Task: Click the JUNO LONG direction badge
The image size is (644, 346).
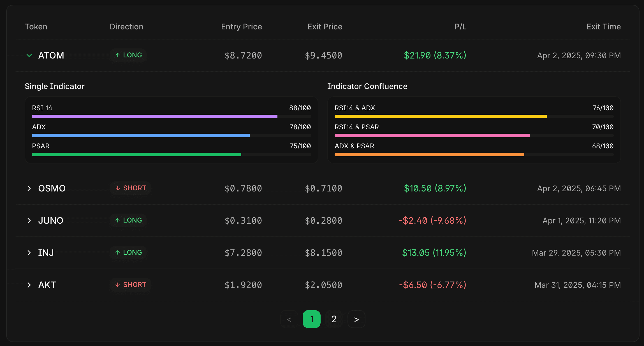Action: point(128,220)
